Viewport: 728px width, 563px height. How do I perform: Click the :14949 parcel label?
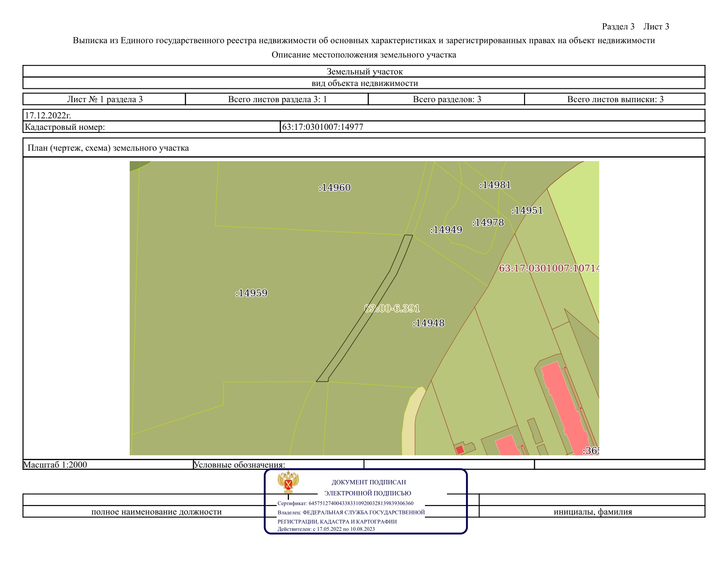(446, 230)
